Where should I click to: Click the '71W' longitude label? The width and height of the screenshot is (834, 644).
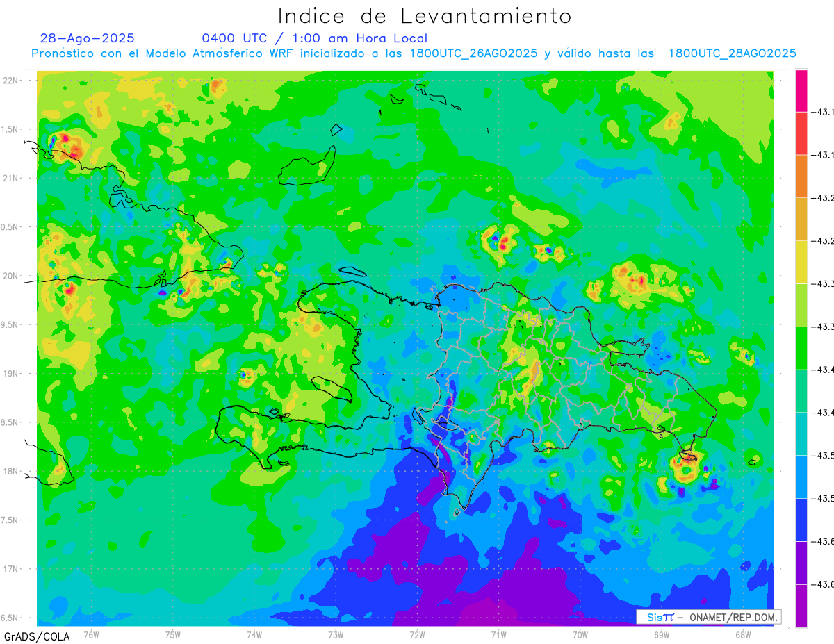pyautogui.click(x=498, y=634)
